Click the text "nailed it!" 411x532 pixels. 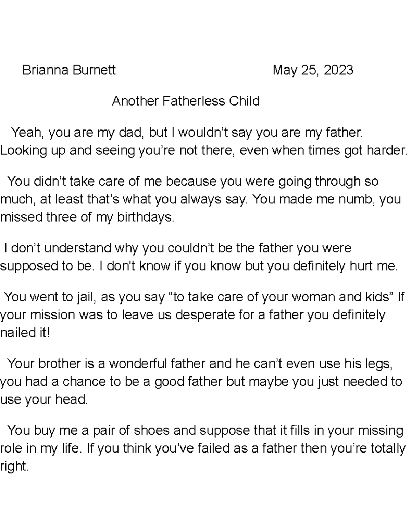(25, 333)
